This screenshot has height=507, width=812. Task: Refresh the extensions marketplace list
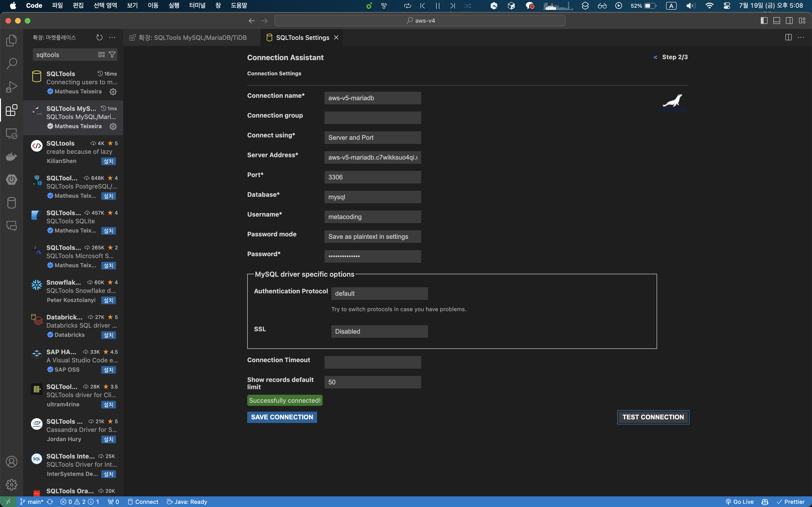[99, 38]
